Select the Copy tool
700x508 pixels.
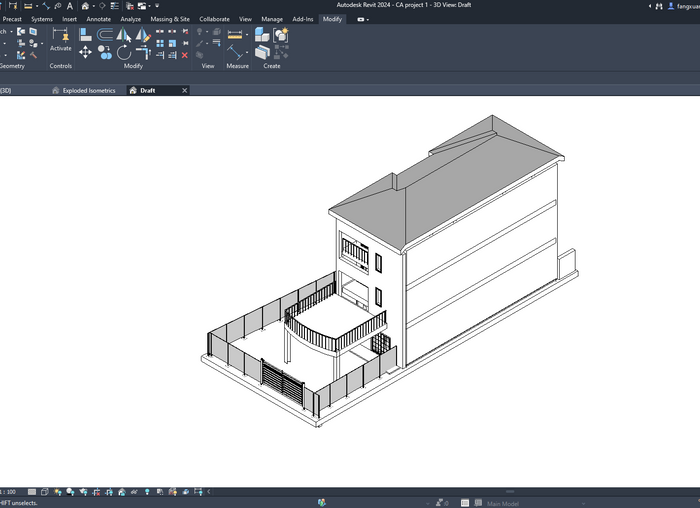[x=105, y=53]
